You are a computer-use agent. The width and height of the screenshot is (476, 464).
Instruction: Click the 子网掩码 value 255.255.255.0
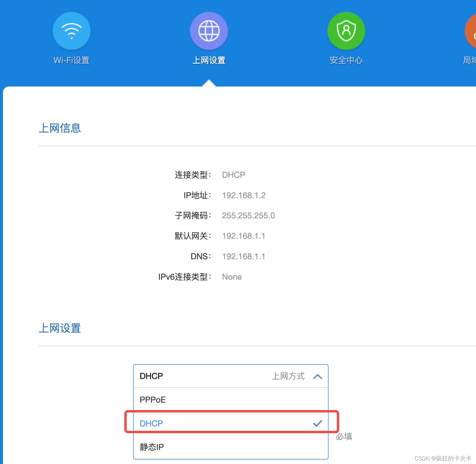click(x=248, y=215)
